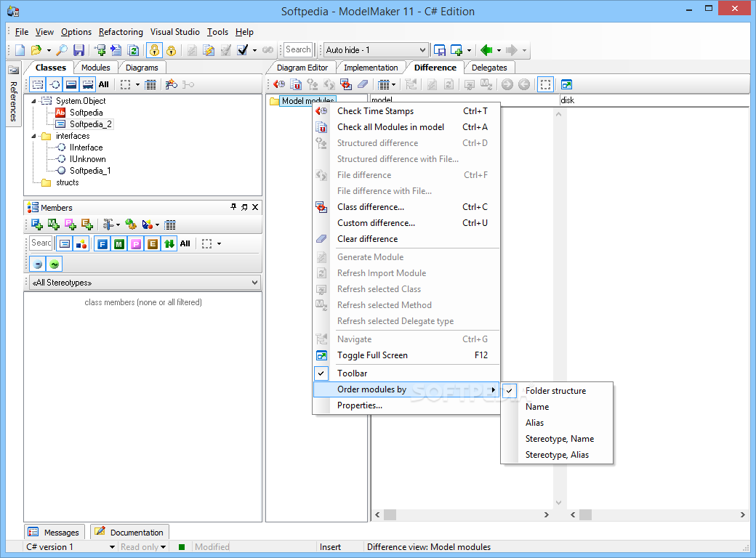Viewport: 756px width, 558px height.
Task: Expand the Order modules by submenu
Action: 406,389
